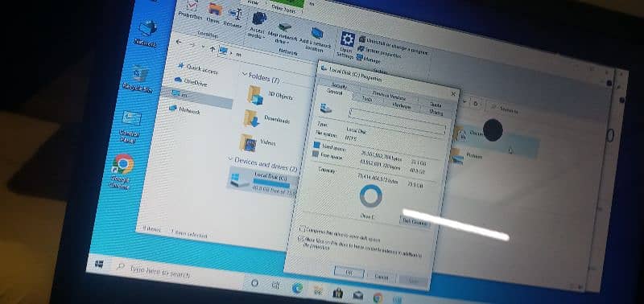Click the disk usage donut chart
644x304 pixels.
click(371, 195)
